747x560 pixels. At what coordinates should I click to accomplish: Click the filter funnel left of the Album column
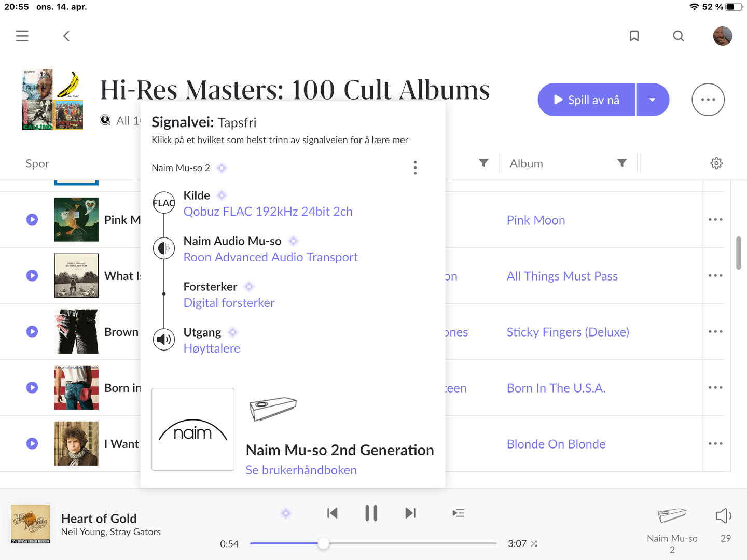click(483, 163)
